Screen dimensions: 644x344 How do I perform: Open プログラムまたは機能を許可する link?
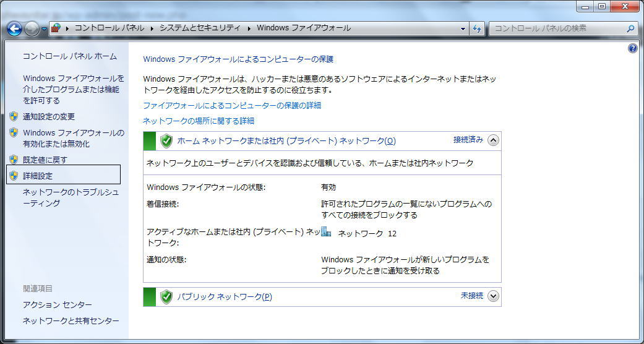(74, 89)
